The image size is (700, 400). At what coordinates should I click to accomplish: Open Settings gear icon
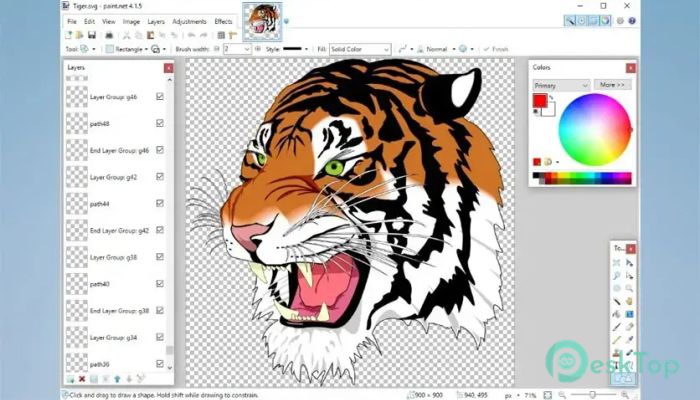pos(620,21)
